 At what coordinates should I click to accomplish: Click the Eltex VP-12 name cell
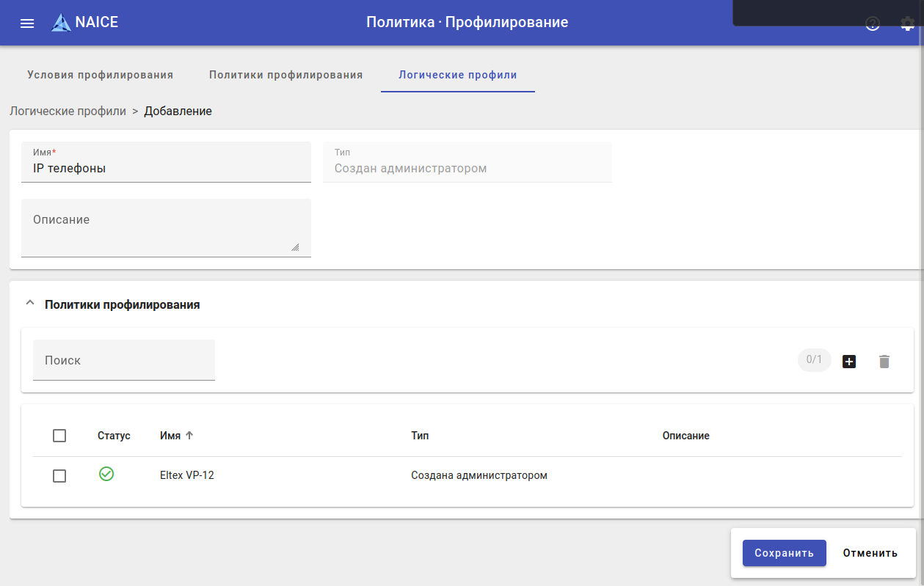(x=187, y=475)
